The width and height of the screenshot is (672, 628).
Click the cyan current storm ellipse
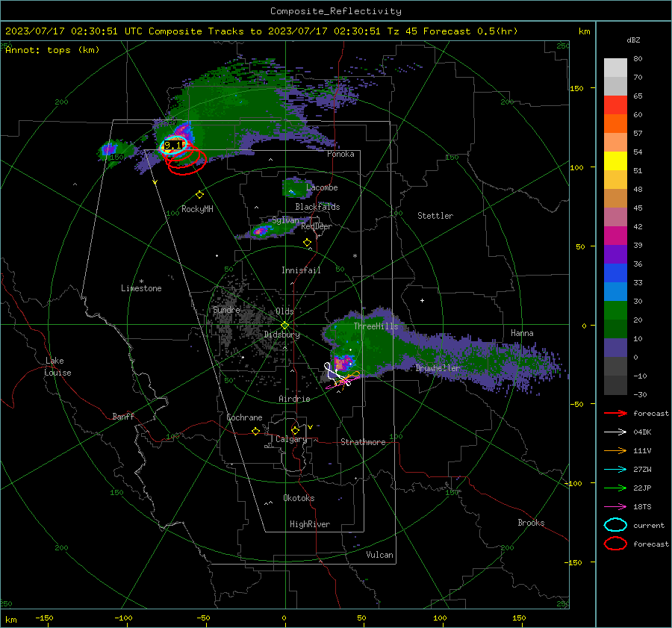[174, 146]
